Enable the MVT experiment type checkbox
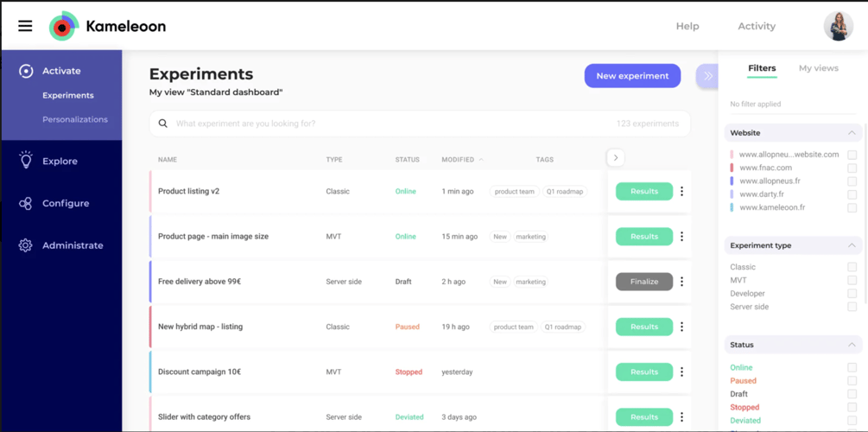The image size is (868, 432). coord(852,281)
